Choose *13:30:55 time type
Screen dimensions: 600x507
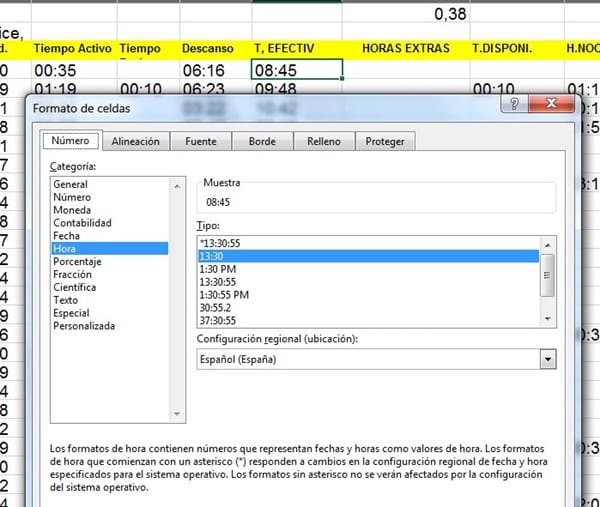click(x=368, y=243)
